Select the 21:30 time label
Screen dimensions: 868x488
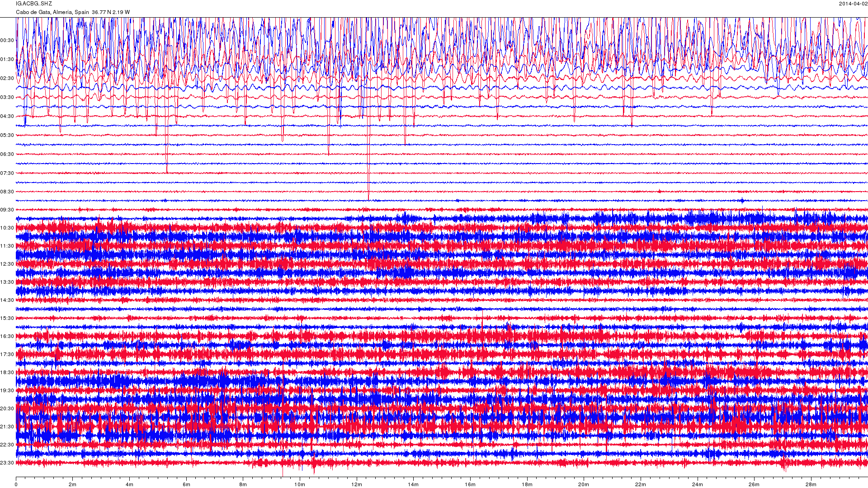coord(7,427)
